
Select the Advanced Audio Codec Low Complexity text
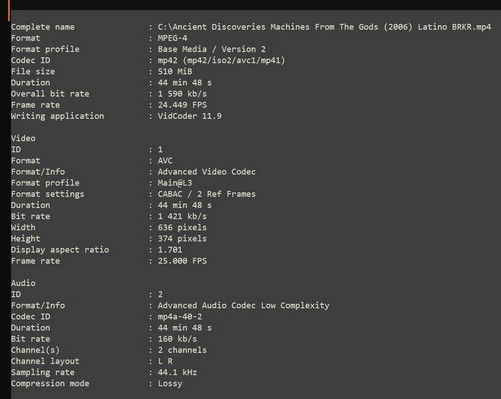click(243, 305)
